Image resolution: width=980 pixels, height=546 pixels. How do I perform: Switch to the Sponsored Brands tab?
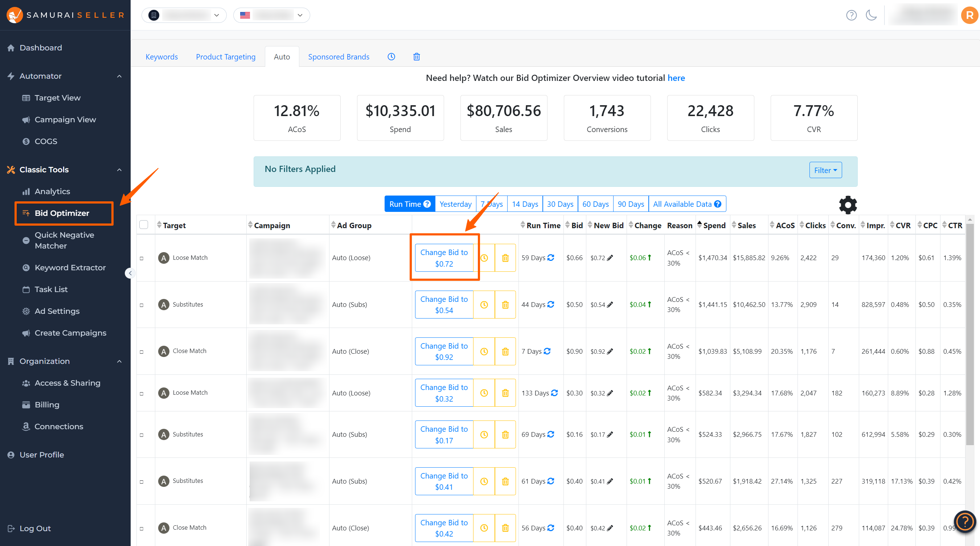point(338,57)
